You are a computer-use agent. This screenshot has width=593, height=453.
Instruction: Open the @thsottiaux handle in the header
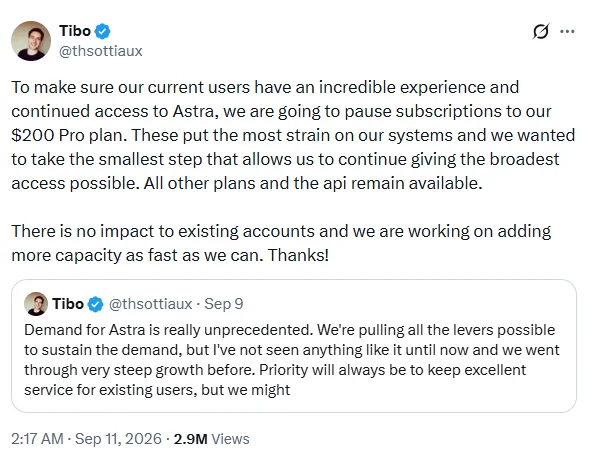coord(101,51)
